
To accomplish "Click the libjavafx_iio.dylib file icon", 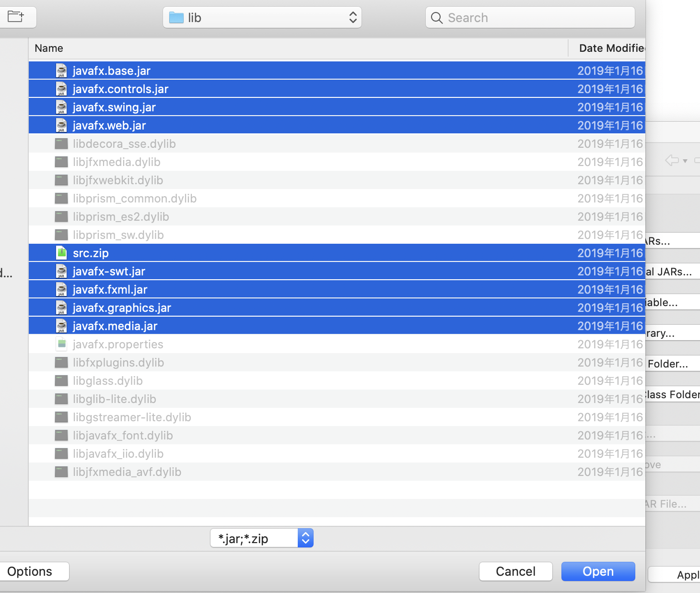I will point(61,453).
